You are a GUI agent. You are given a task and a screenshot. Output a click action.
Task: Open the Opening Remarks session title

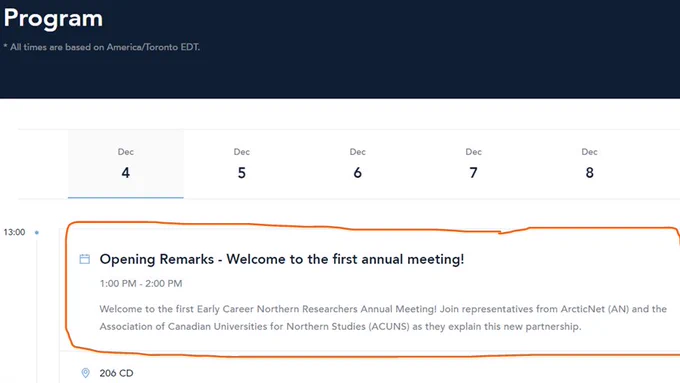pyautogui.click(x=282, y=259)
